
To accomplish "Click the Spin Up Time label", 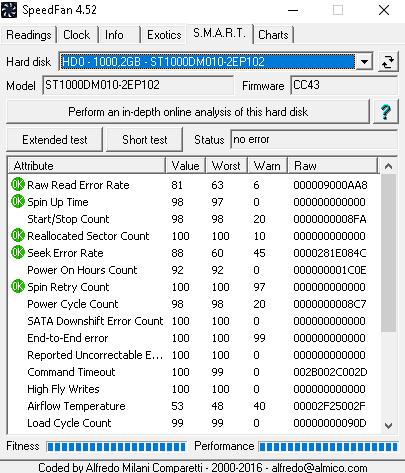I will click(58, 202).
